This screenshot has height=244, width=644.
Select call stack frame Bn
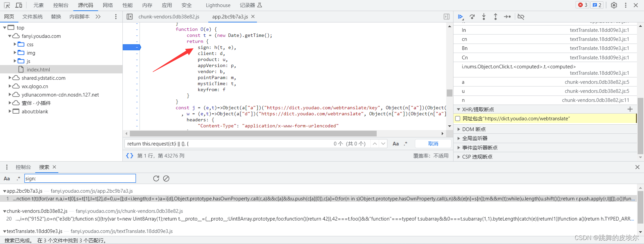(x=545, y=48)
